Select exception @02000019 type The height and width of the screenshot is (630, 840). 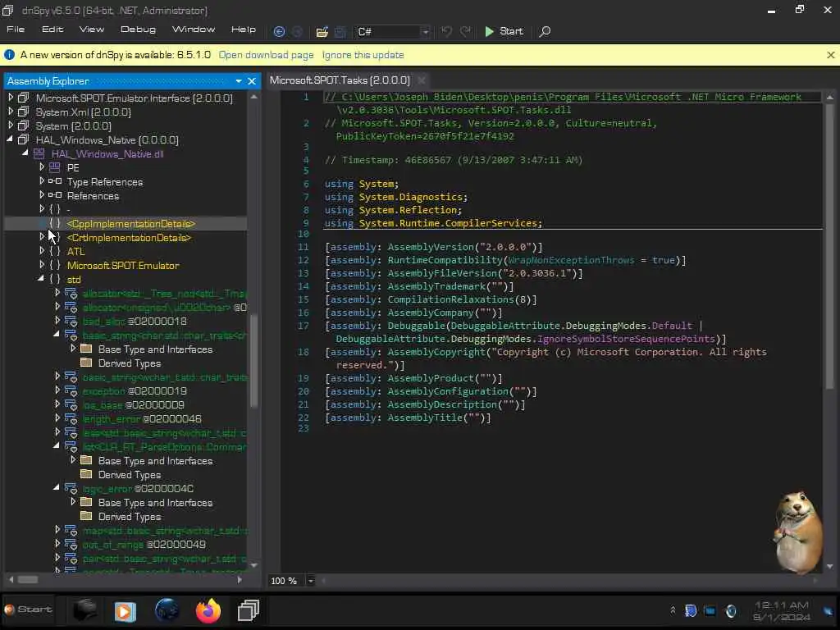click(x=135, y=391)
